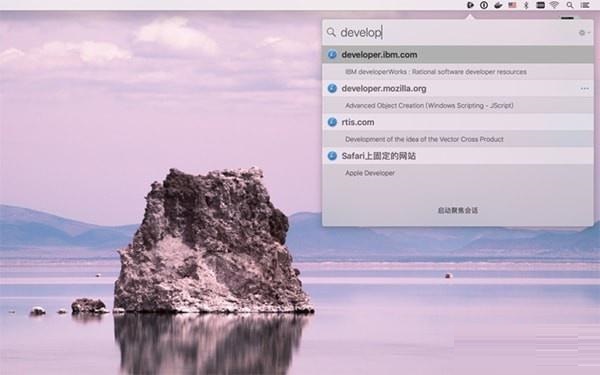Click into the search field containing develop
Screen dimensions: 600x375
[x=457, y=33]
